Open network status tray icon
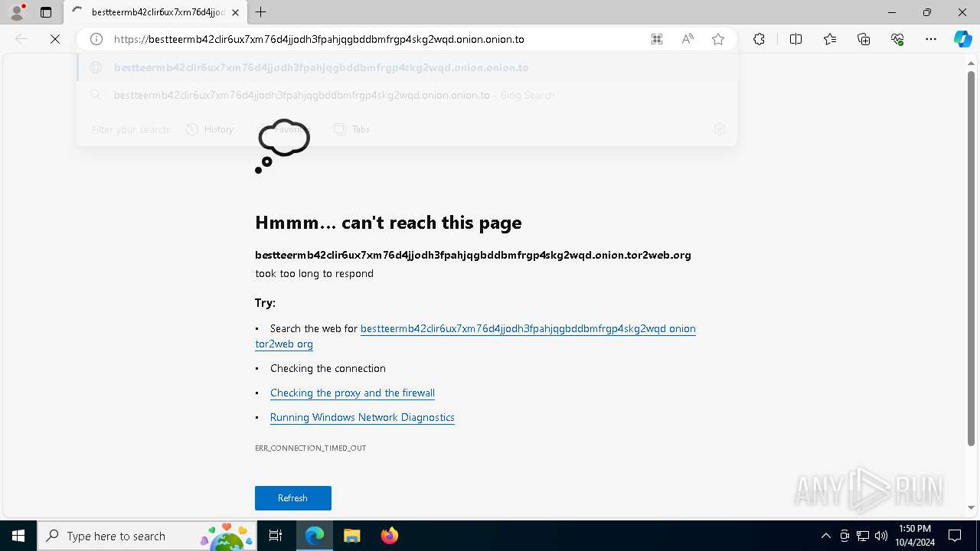 pos(863,536)
